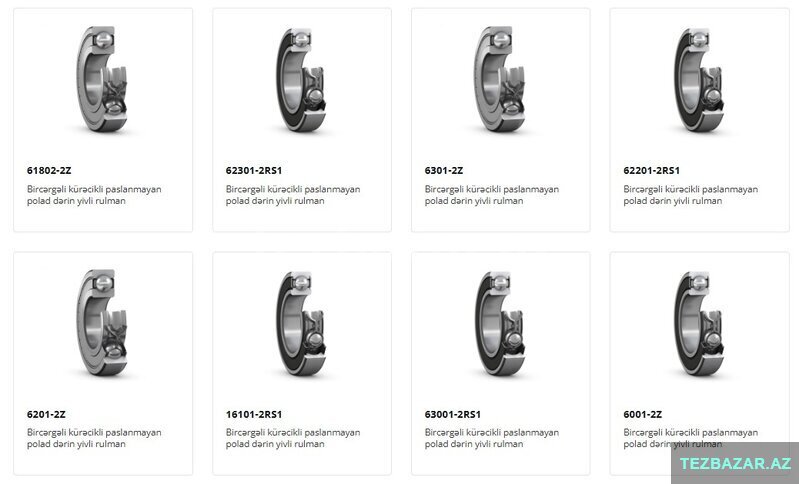Click the 61802-2Z product title
Screen dimensions: 799x484
[x=49, y=170]
